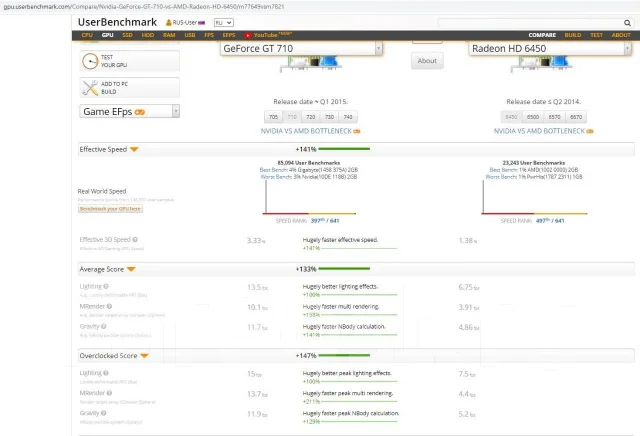Collapse the Average Score section arrow
This screenshot has height=436, width=640.
point(131,269)
